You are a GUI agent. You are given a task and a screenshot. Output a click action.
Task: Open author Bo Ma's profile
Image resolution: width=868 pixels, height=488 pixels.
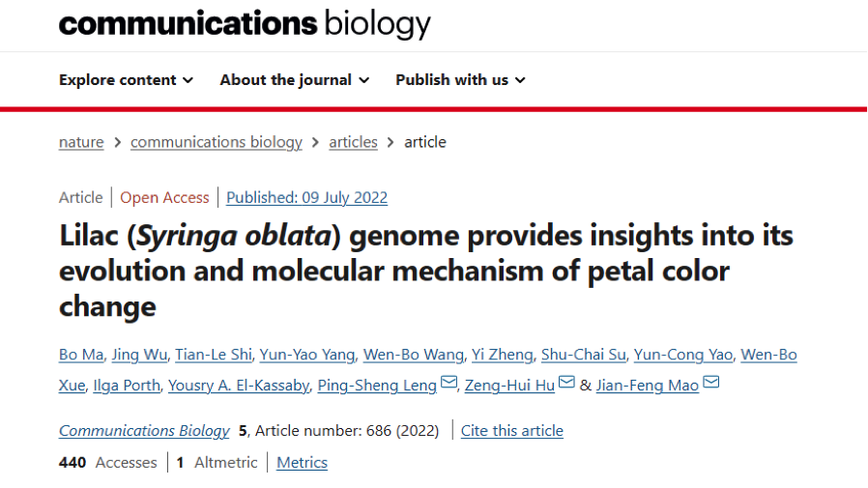click(x=81, y=355)
